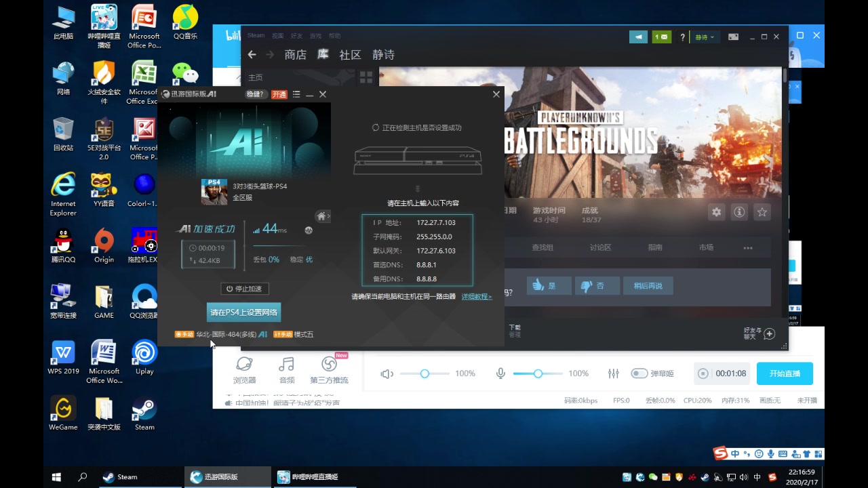Select 主页 in Steam library sidebar

[x=256, y=77]
